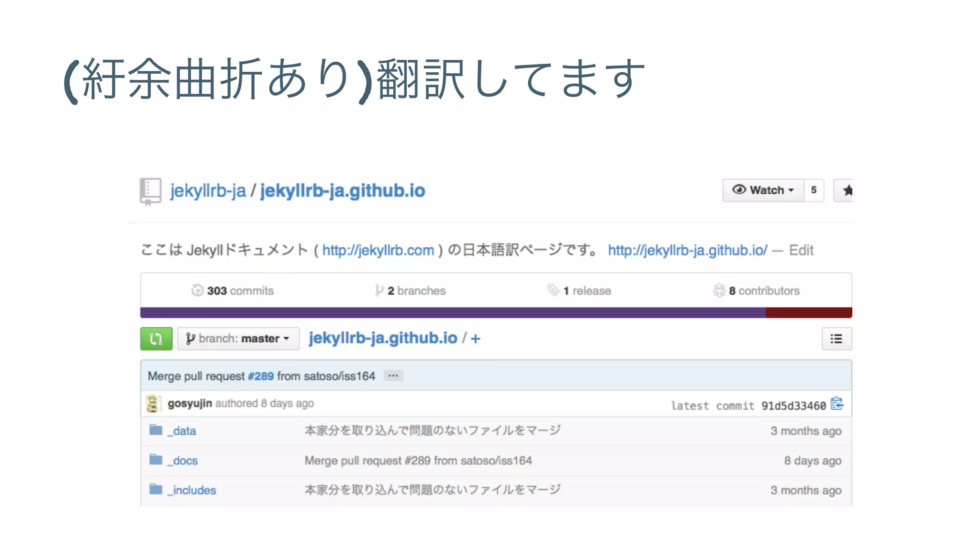Click '3 months ago' in _data row
The height and width of the screenshot is (551, 980).
tap(806, 431)
